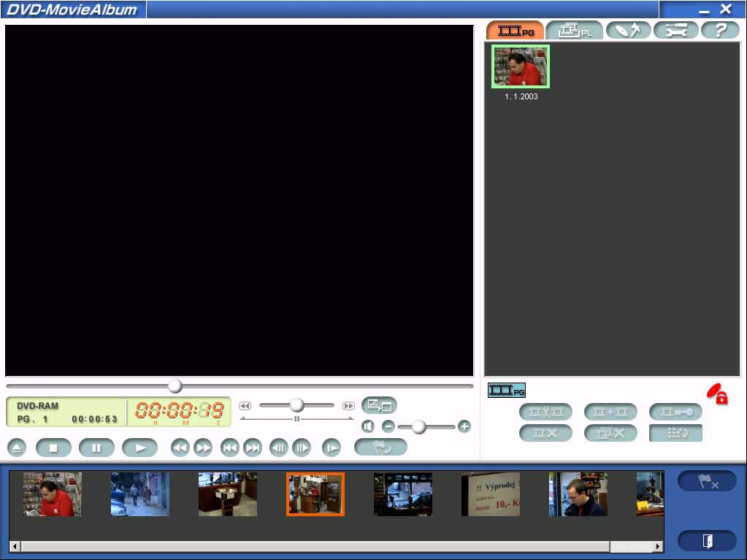Switch to the PL playlist tab
The width and height of the screenshot is (747, 560).
coord(574,30)
